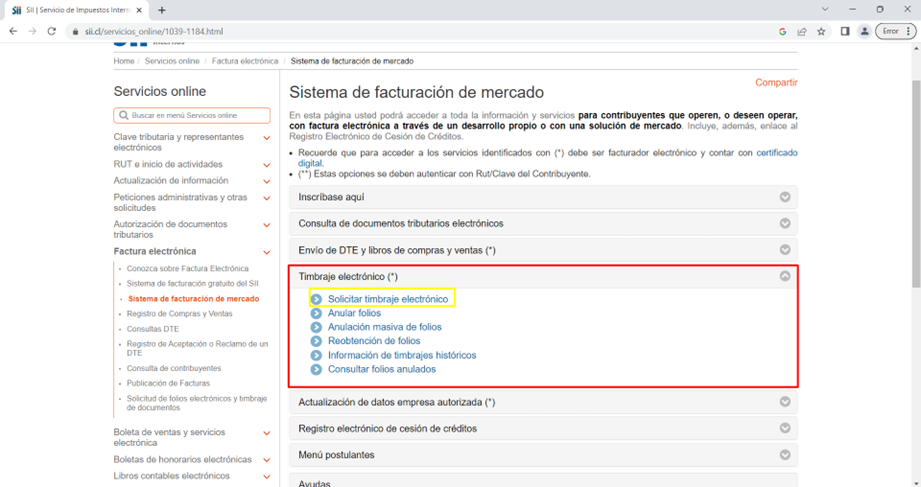Go to Factura electrónica breadcrumb
This screenshot has width=921, height=487.
coord(245,61)
